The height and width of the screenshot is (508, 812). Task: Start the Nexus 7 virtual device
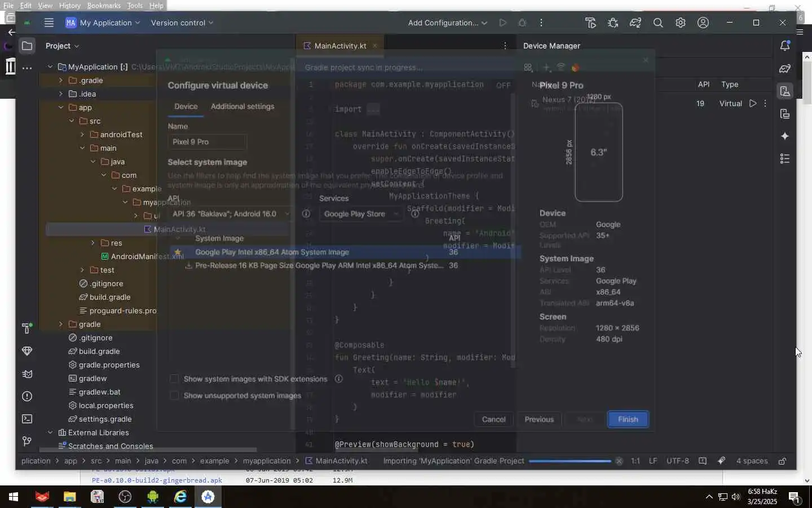coord(753,103)
